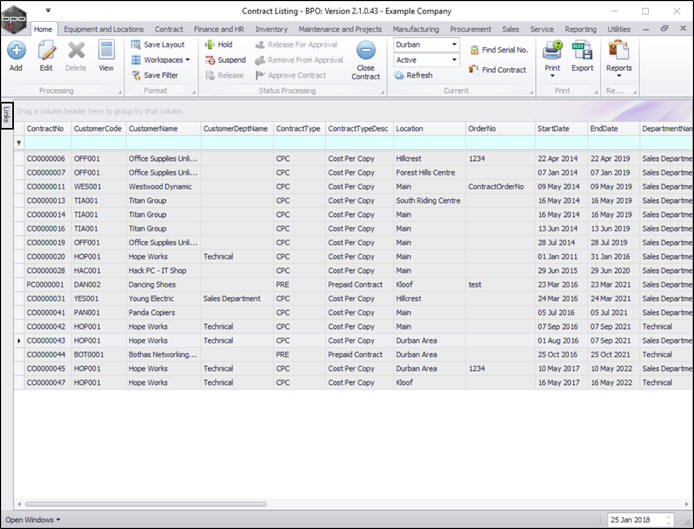
Task: Click Young Electric customer cell
Action: (163, 299)
